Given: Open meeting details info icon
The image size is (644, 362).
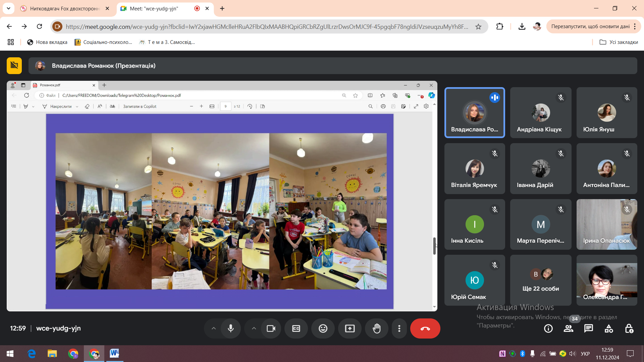Looking at the screenshot, I should 548,328.
